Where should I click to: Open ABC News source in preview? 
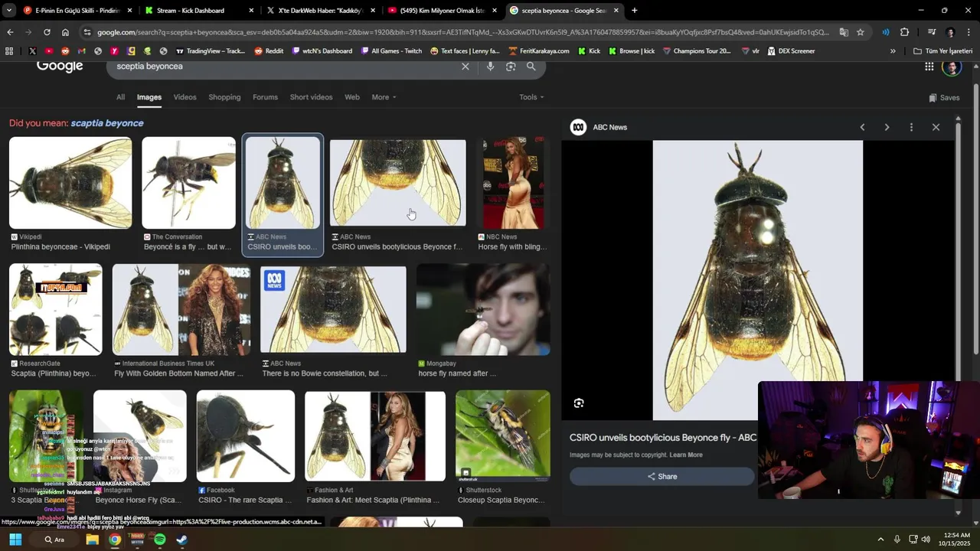(x=599, y=127)
